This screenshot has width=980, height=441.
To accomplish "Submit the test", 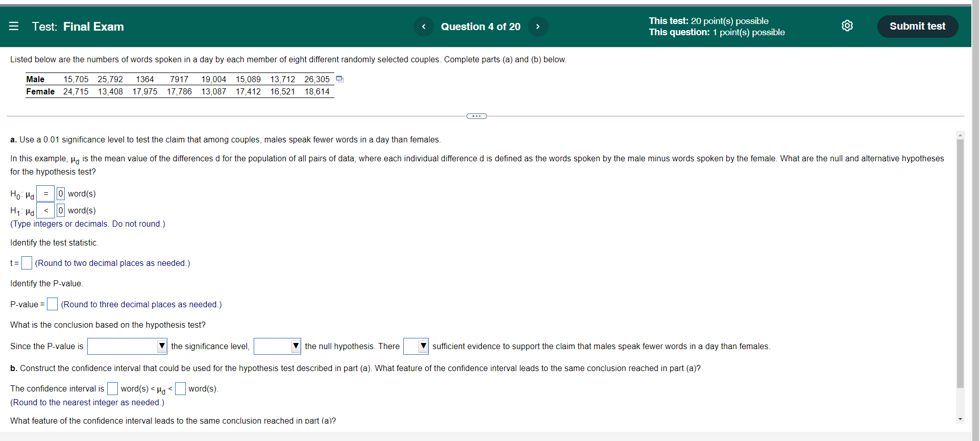I will click(x=917, y=26).
